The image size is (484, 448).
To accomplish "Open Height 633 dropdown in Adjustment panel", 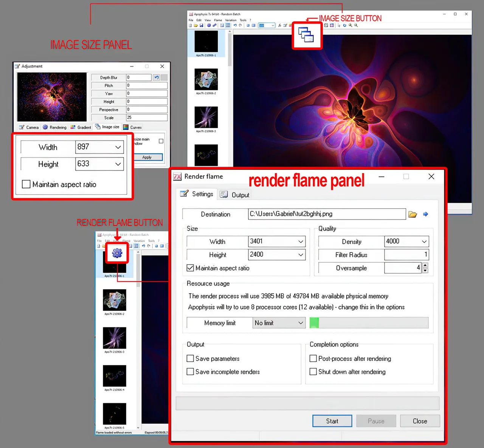I will tap(118, 164).
